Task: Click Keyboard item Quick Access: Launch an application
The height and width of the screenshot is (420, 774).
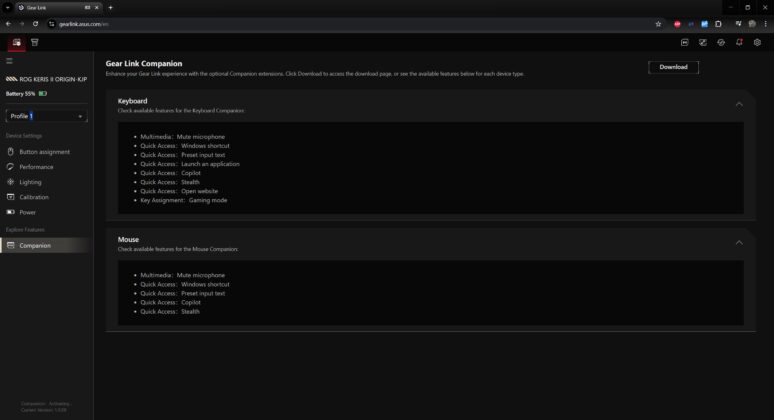Action: (x=190, y=164)
